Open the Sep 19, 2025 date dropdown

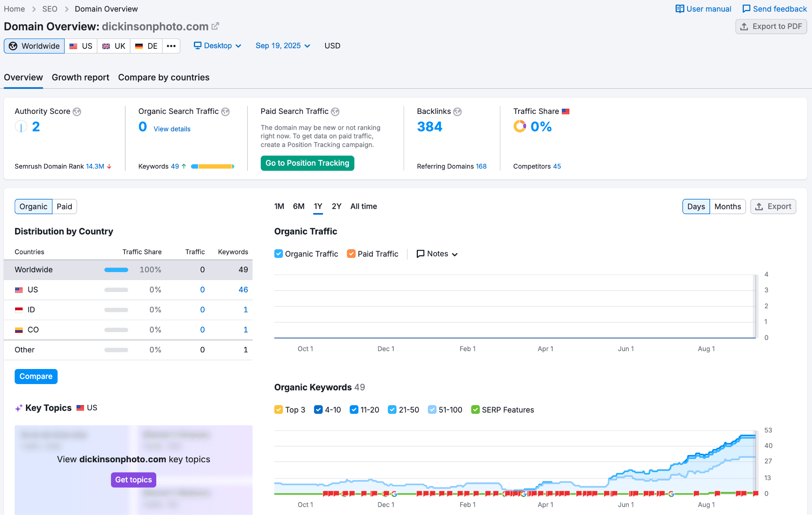coord(283,46)
